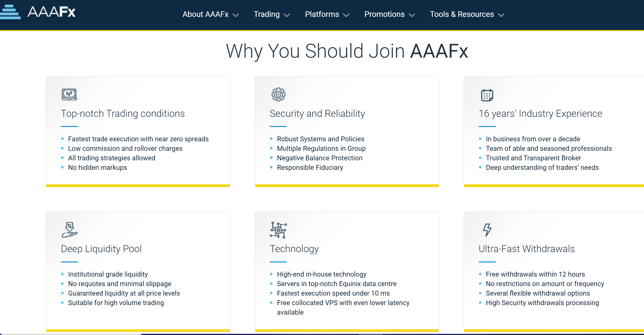Screen dimensions: 644x335
Task: Open the Promotions menu
Action: 384,14
